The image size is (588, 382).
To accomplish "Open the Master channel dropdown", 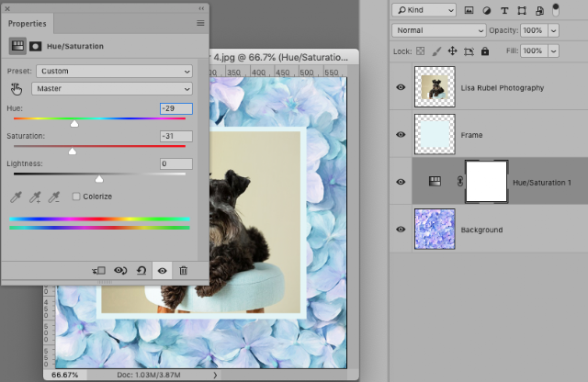I will 112,89.
